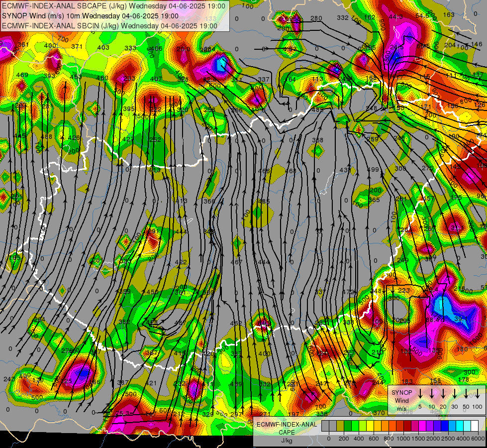Click the map value 358
This screenshot has width=487, height=448.
click(x=317, y=140)
